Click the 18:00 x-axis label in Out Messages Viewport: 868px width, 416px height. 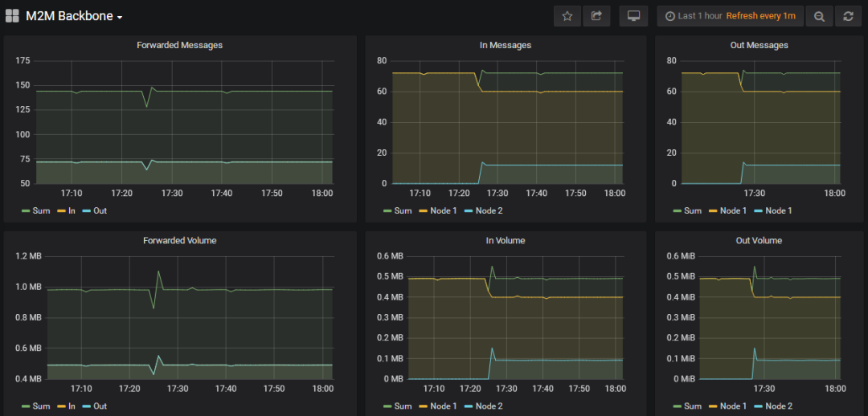[x=835, y=193]
